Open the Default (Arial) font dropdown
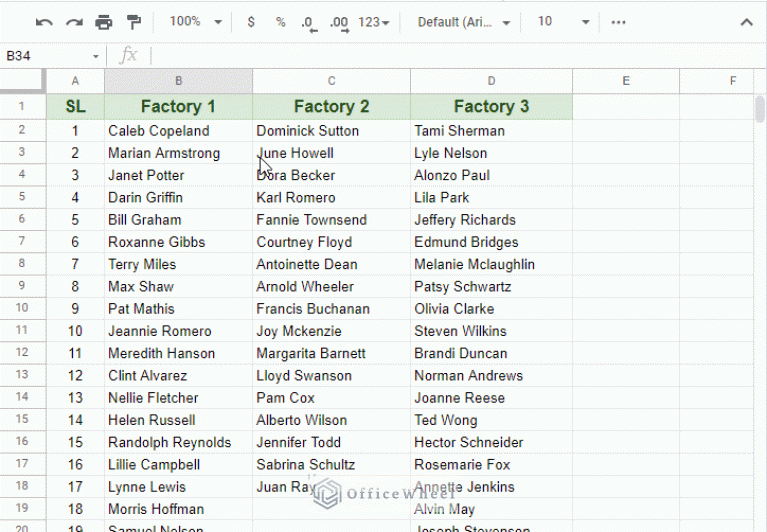The image size is (767, 532). point(464,22)
